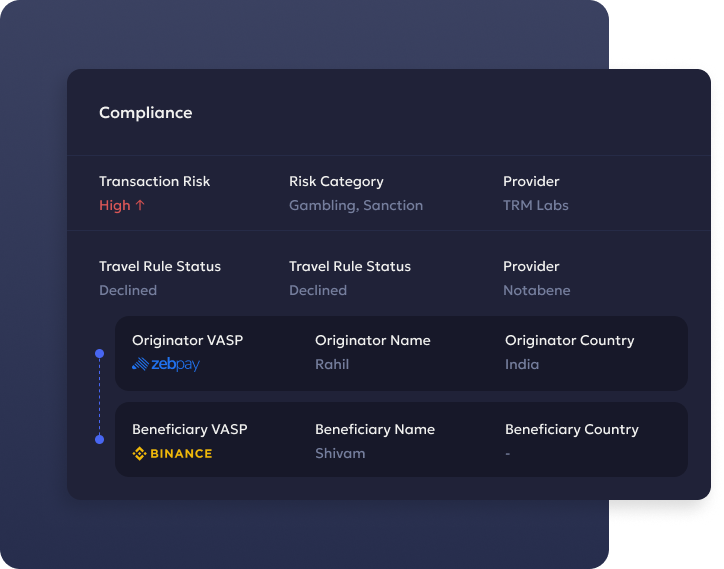Select the bottom blue dot of the flow line
Viewport: 724px width, 569px height.
click(x=99, y=440)
